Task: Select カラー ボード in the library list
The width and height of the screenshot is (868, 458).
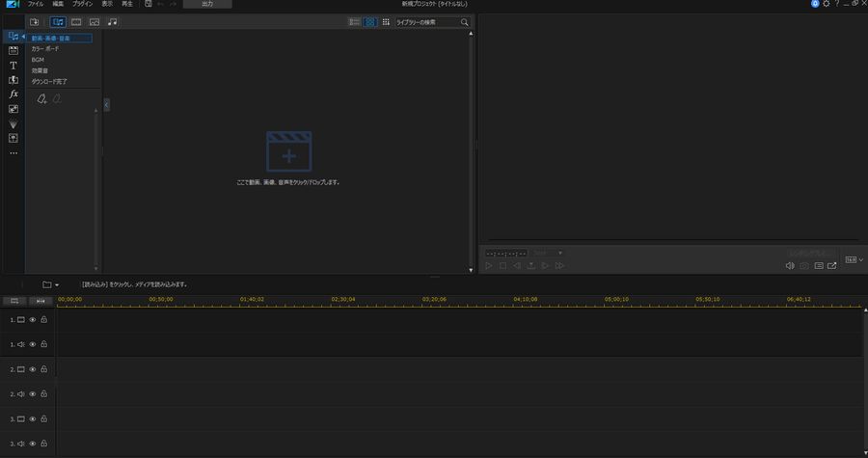Action: pos(44,48)
